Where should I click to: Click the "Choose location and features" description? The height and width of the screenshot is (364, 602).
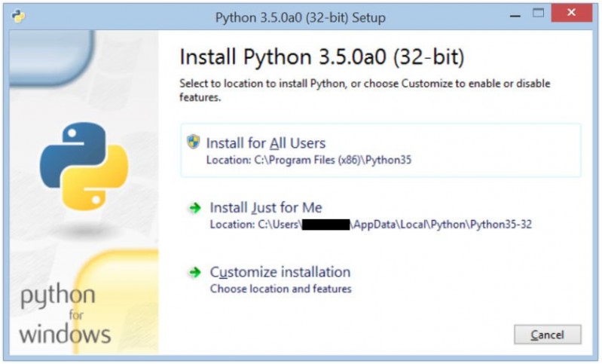pos(280,289)
